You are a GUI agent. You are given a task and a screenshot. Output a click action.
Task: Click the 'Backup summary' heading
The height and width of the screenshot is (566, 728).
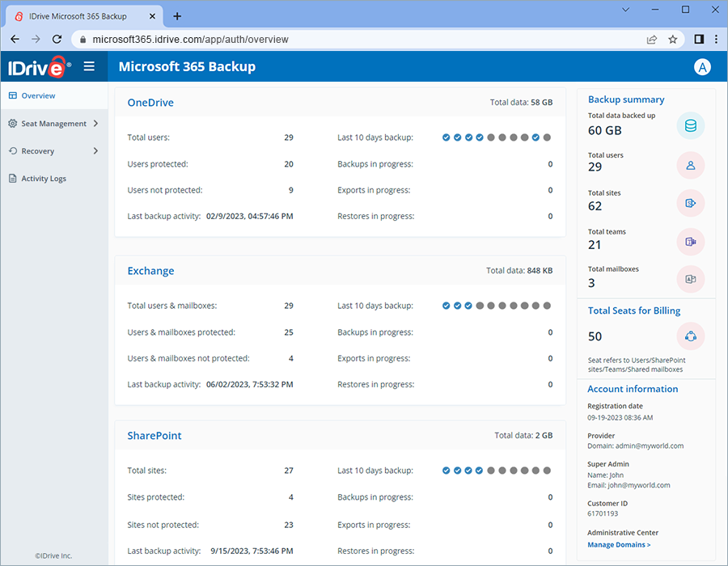(626, 99)
